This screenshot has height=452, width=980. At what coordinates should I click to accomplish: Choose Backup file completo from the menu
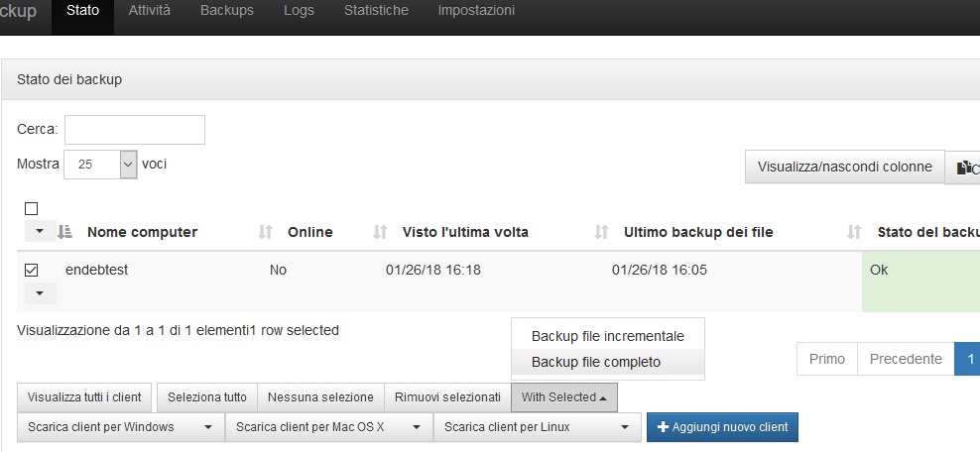(x=596, y=362)
